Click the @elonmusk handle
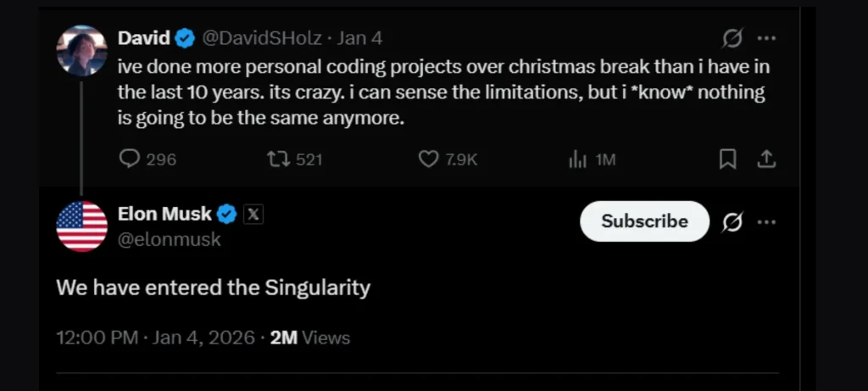 (x=169, y=239)
